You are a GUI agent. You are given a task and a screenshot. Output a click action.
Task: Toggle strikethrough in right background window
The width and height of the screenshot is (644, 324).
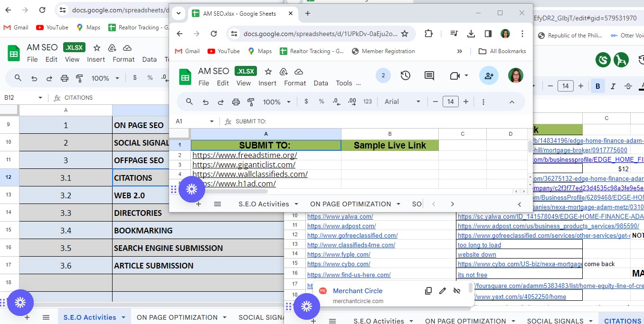tap(628, 86)
